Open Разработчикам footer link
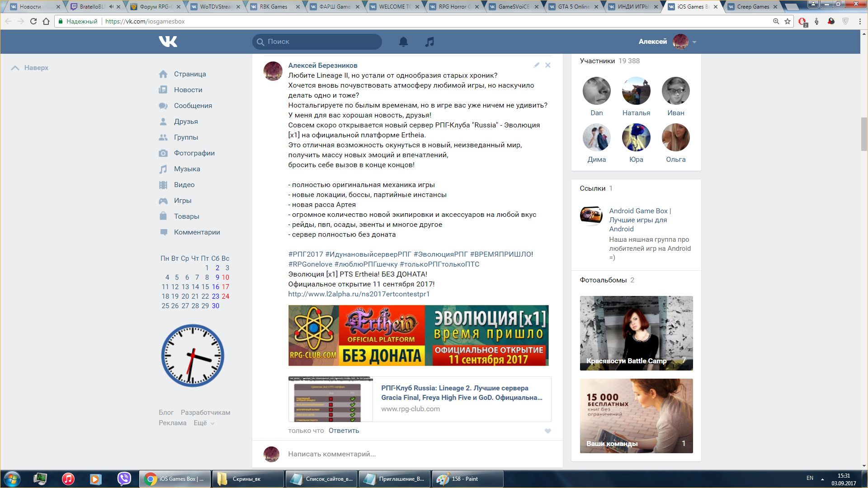This screenshot has width=868, height=488. [x=205, y=413]
